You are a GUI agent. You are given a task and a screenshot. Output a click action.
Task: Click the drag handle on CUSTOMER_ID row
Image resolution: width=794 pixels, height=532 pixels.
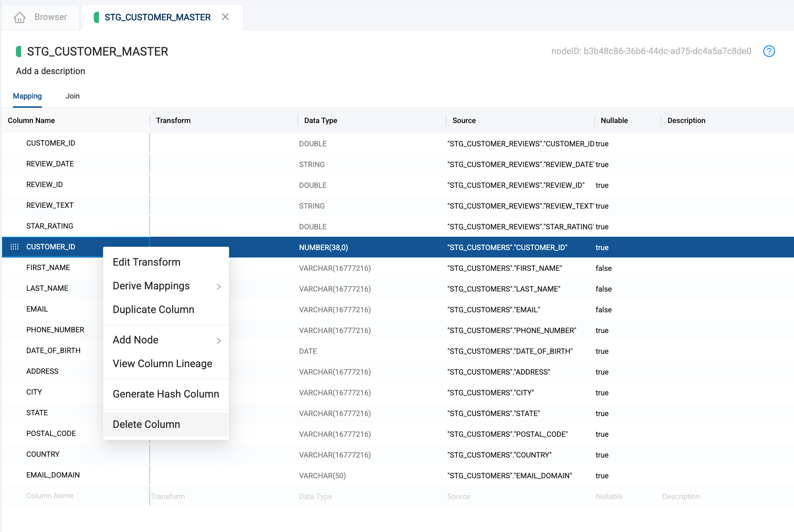click(14, 247)
